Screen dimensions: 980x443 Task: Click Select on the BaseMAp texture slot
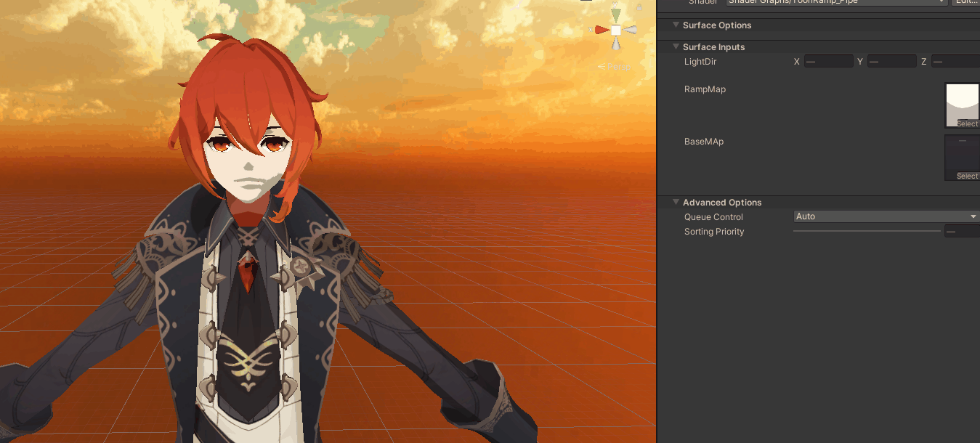point(968,176)
